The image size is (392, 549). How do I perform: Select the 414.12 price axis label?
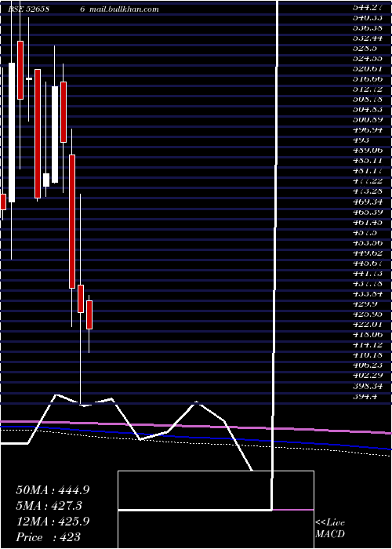click(x=367, y=345)
